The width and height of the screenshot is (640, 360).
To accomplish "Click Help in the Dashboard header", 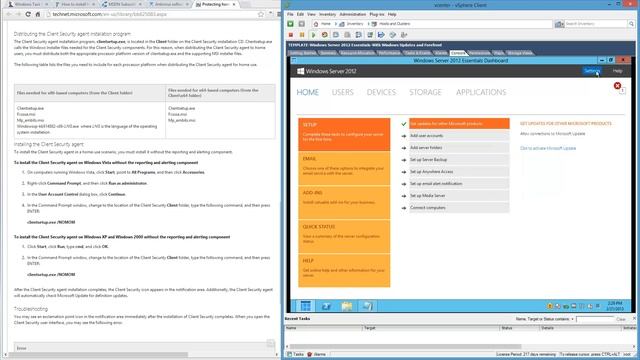I will click(x=617, y=71).
